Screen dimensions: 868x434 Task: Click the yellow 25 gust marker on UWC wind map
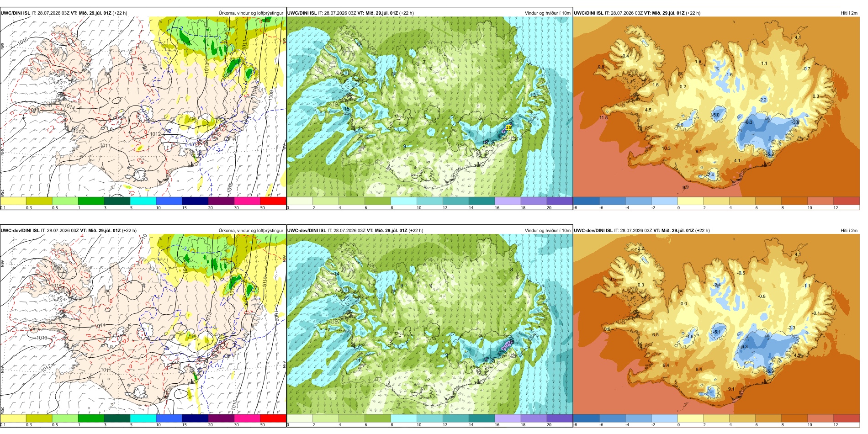(x=509, y=127)
